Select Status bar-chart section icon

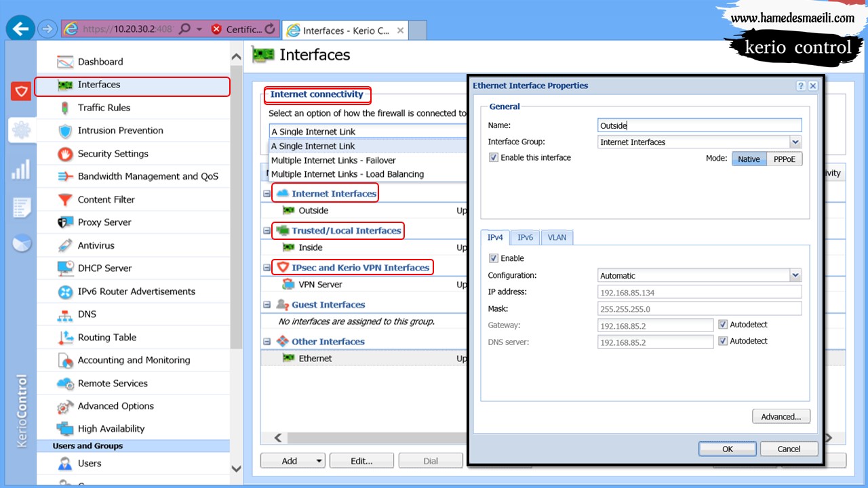pos(21,169)
